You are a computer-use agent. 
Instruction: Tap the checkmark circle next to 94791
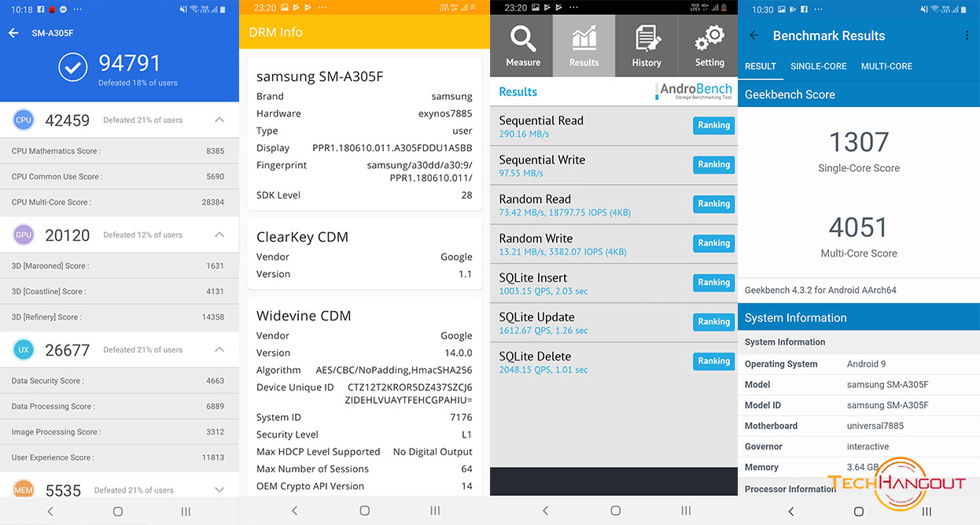73,68
